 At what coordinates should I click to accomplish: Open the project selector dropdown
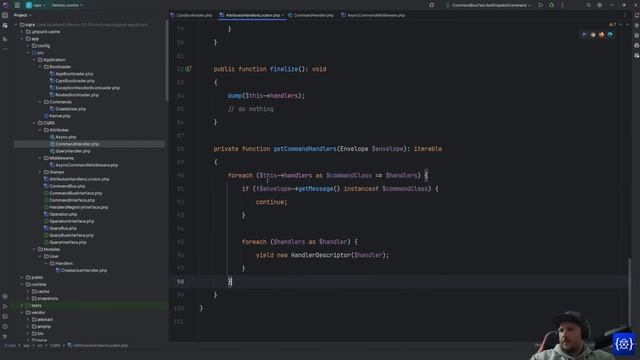click(35, 5)
